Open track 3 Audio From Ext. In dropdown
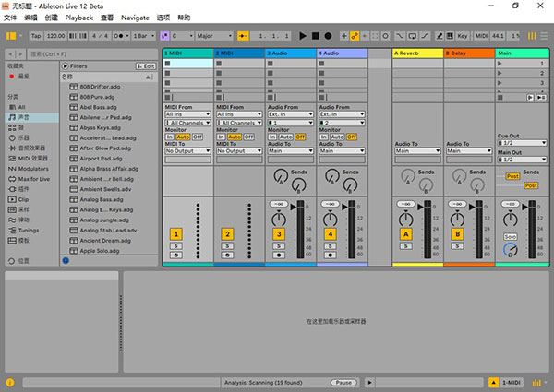The height and width of the screenshot is (392, 554). click(291, 114)
